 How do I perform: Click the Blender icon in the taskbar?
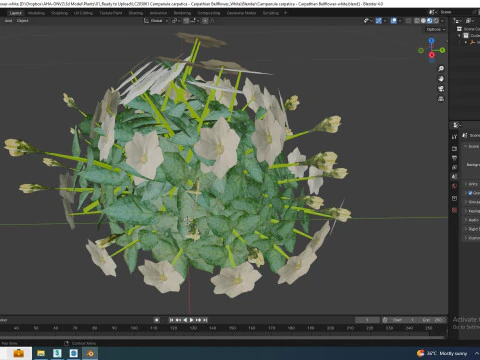(90, 353)
